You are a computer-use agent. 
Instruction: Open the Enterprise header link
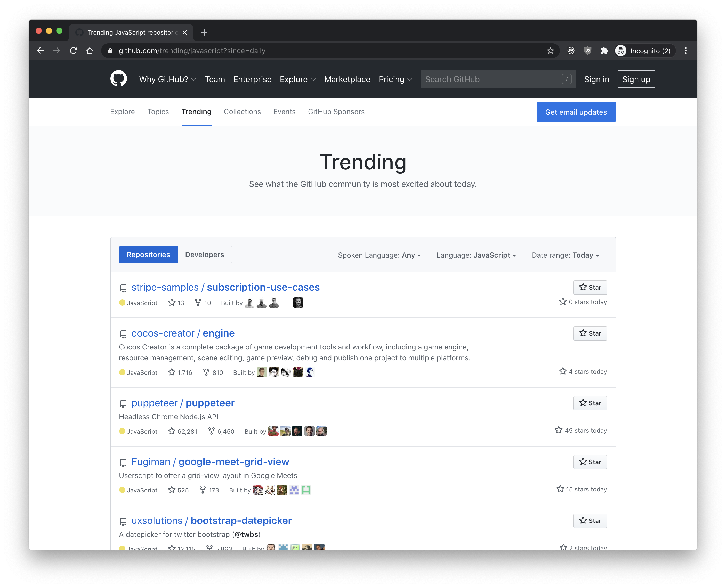252,79
